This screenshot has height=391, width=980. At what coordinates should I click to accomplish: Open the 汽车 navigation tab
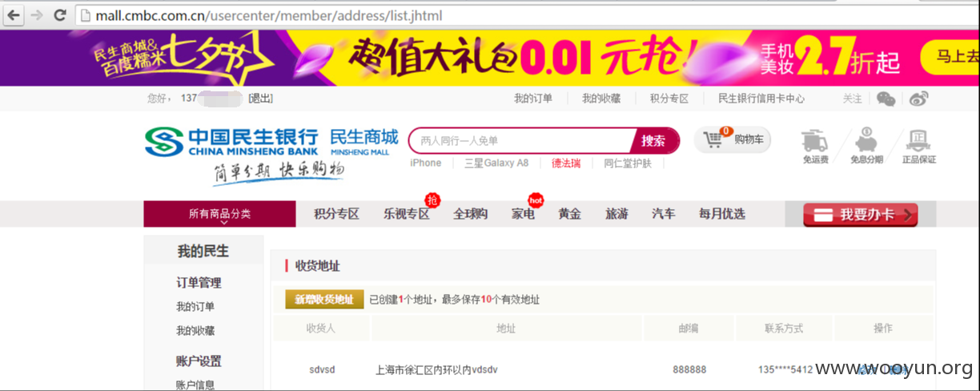pos(664,214)
